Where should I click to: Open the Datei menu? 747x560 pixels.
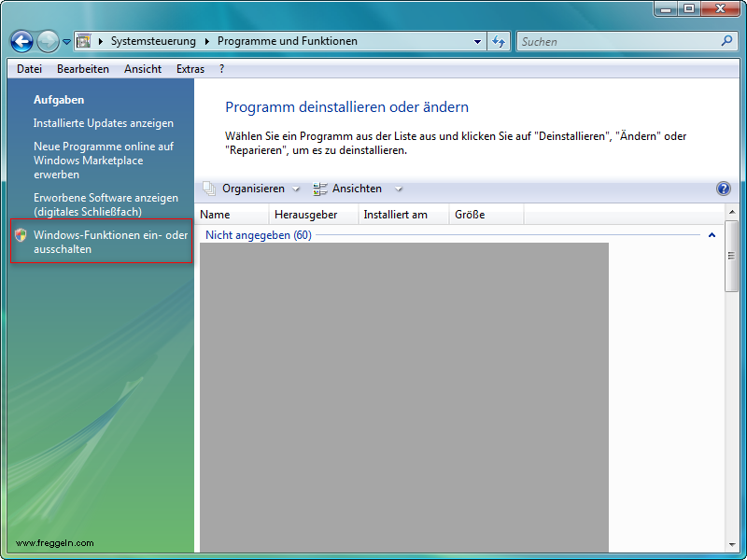click(x=30, y=69)
